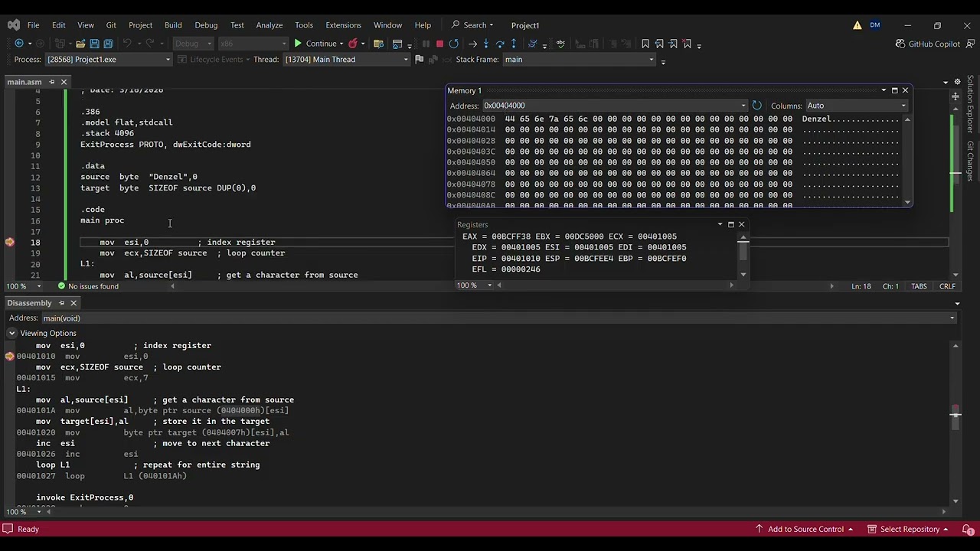Toggle a bookmark with the bookmark icon
This screenshot has width=980, height=551.
645,44
